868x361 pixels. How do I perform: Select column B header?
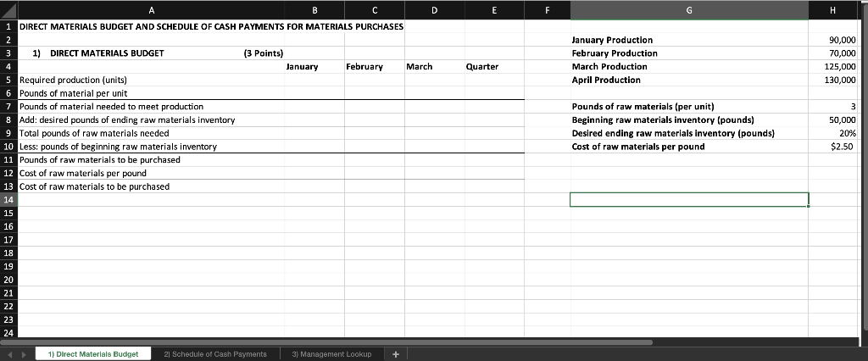(x=314, y=10)
